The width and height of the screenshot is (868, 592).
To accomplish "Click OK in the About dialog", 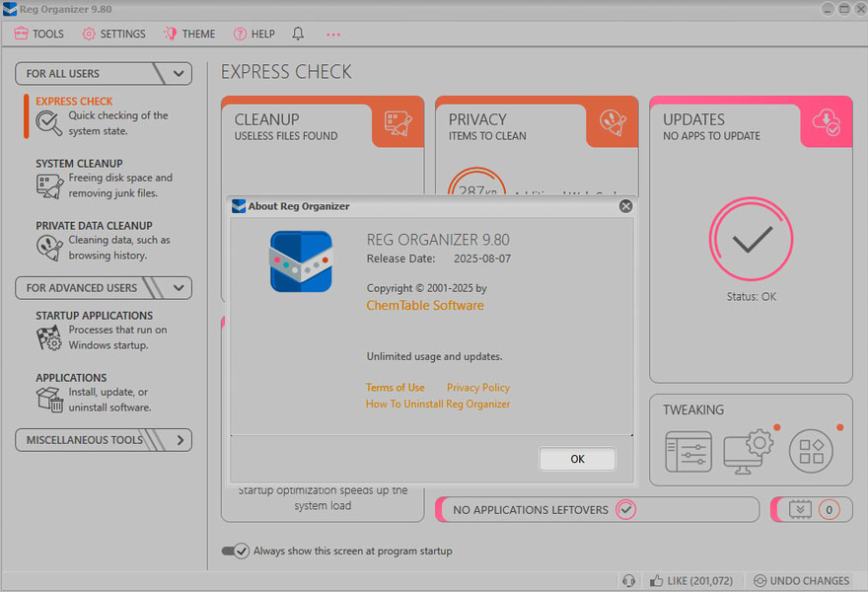I will tap(577, 459).
